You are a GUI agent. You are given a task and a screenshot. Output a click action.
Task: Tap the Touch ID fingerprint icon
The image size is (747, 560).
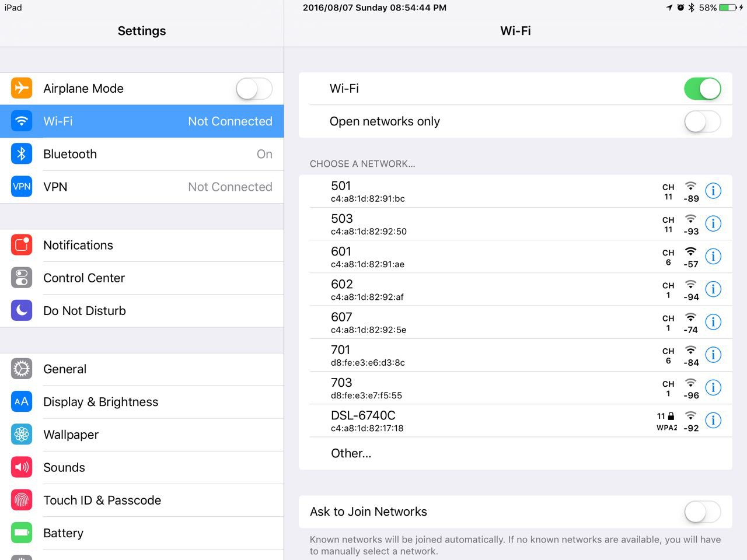tap(22, 500)
